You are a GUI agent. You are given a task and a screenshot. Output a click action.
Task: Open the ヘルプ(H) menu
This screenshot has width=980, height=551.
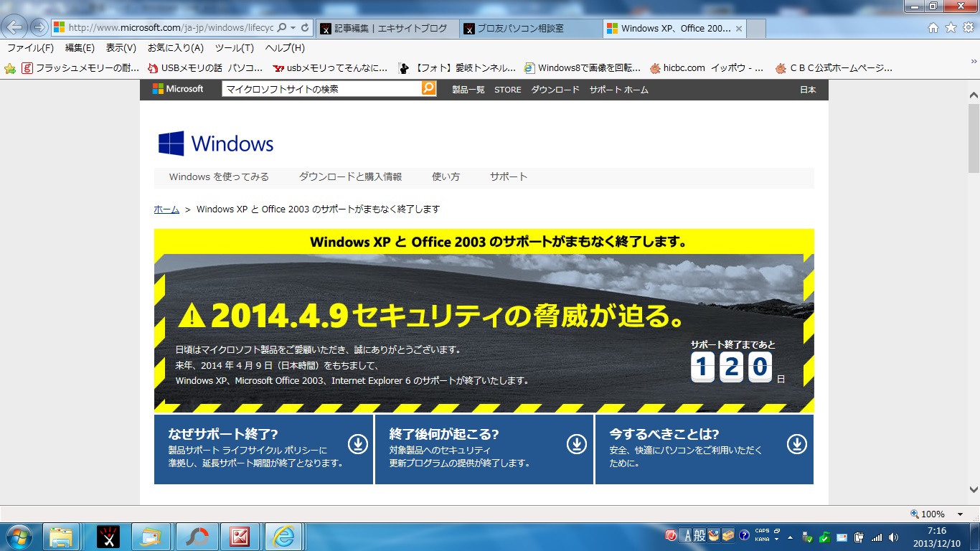(x=285, y=48)
